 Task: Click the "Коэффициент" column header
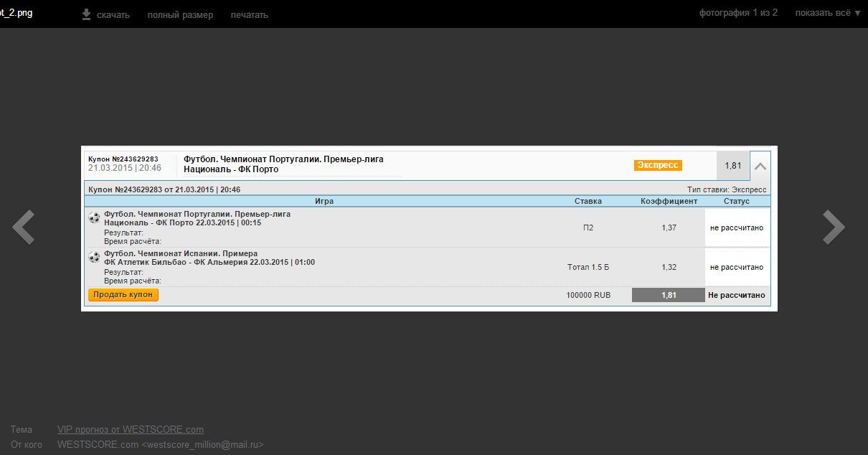[669, 202]
